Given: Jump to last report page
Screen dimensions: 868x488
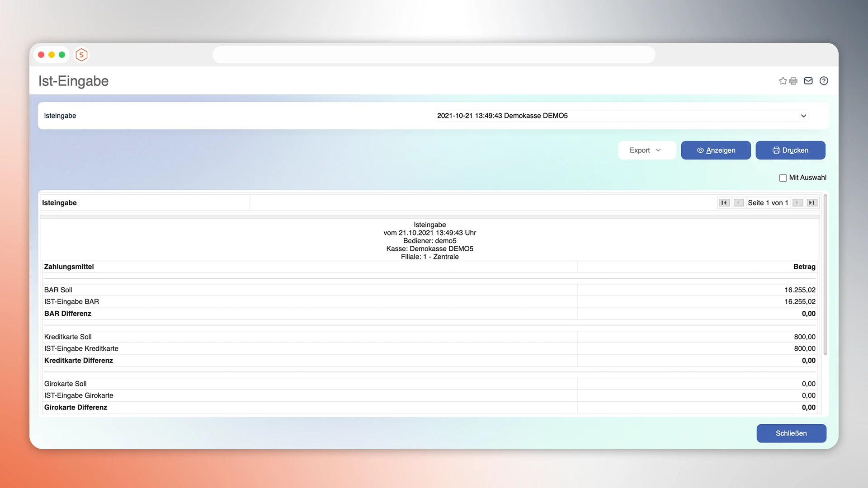Looking at the screenshot, I should click(812, 203).
